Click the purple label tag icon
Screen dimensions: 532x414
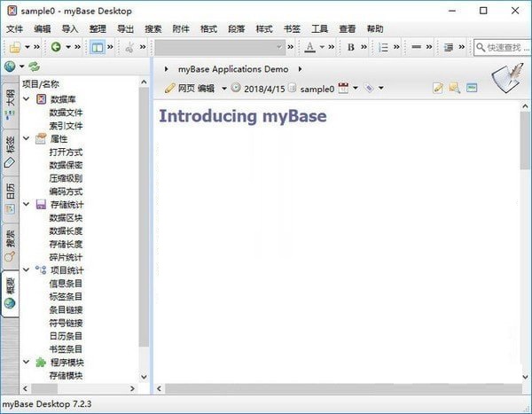point(369,89)
